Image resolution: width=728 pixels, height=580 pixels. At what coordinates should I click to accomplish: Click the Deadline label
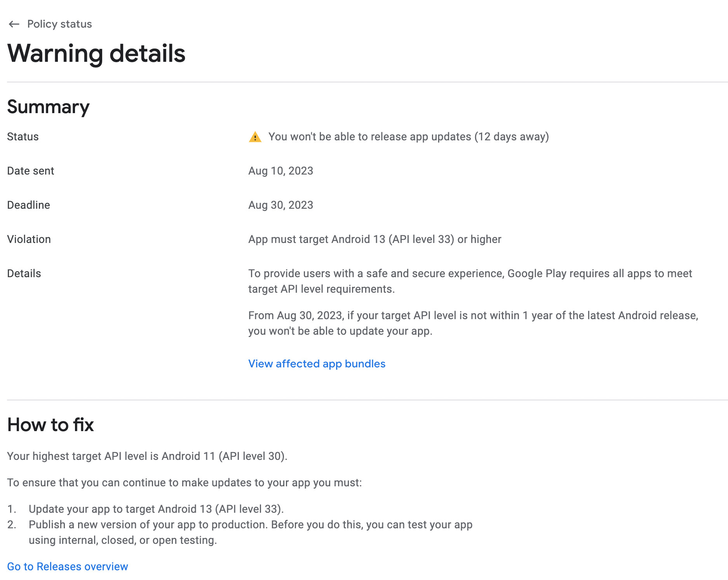(29, 205)
